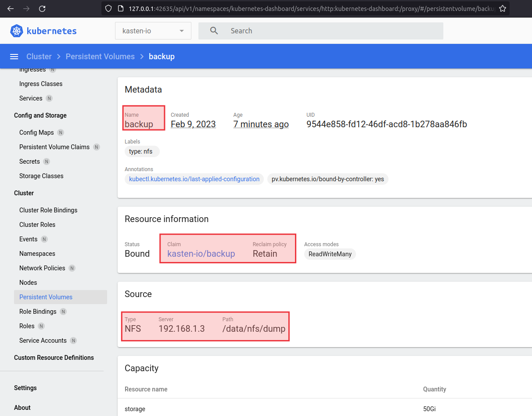
Task: Bookmark this page with star icon
Action: click(x=503, y=8)
